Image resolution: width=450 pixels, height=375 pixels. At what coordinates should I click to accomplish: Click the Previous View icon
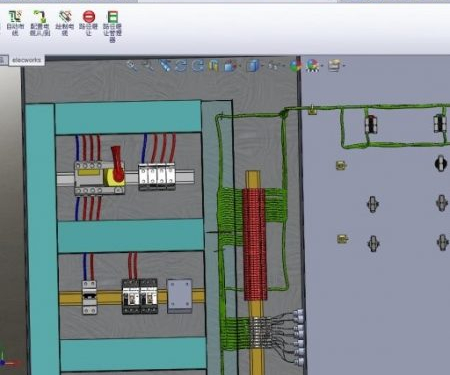click(x=165, y=66)
